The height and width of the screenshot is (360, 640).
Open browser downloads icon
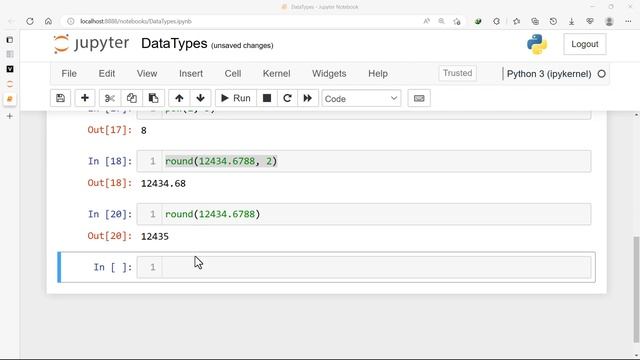pos(571,21)
